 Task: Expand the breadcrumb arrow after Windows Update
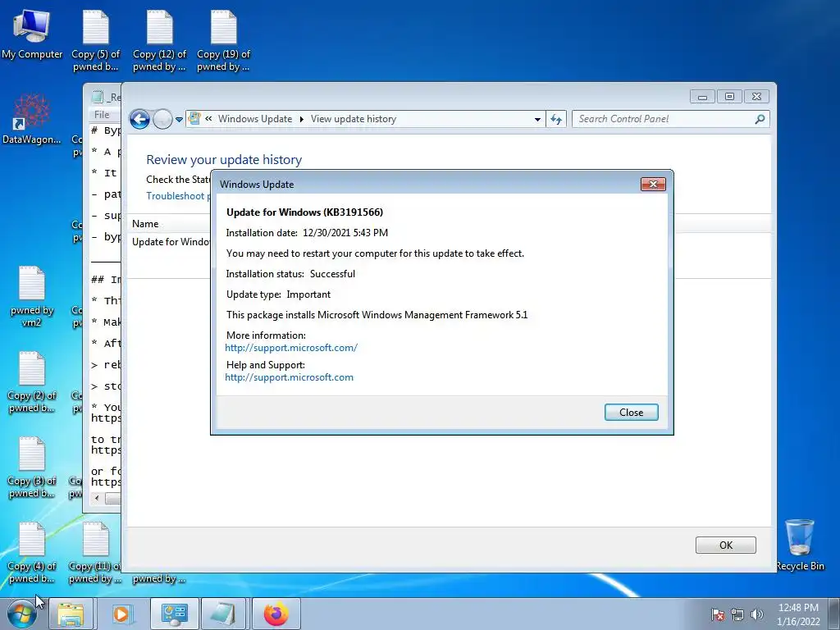(x=302, y=119)
